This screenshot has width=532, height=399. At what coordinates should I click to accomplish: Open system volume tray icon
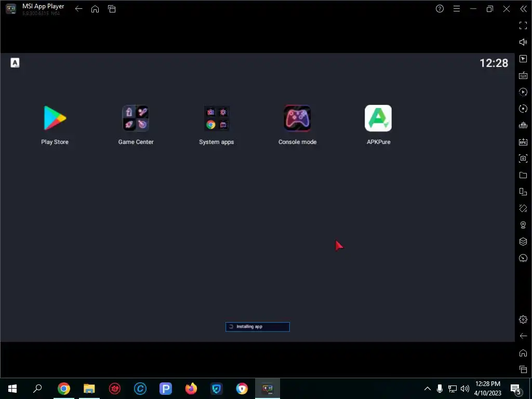click(465, 389)
